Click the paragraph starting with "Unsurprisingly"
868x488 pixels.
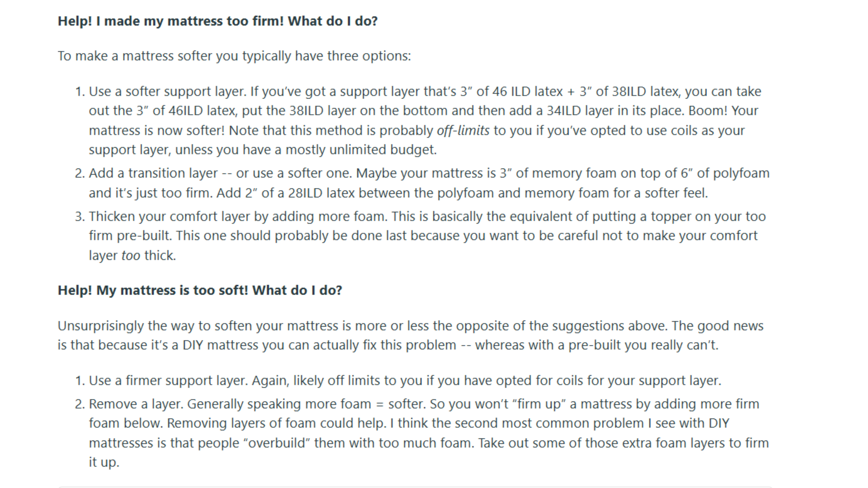[410, 335]
